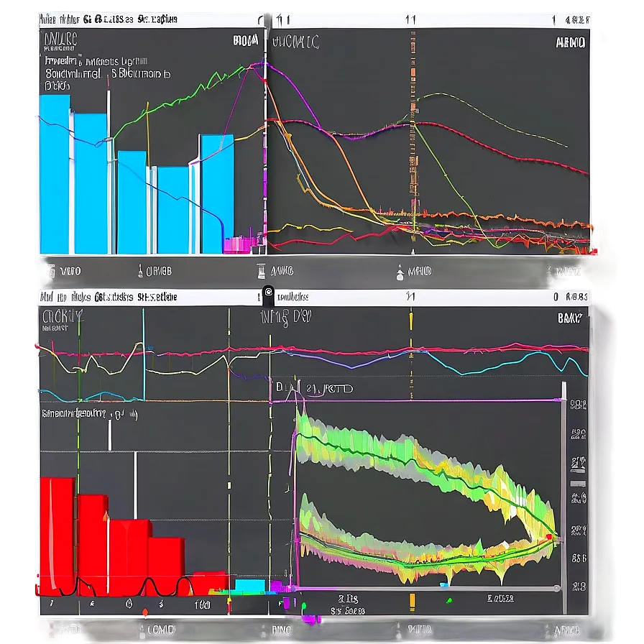644x644 pixels.
Task: Click the dashed orange vertical marker in the upper right chart
Action: pos(413,136)
